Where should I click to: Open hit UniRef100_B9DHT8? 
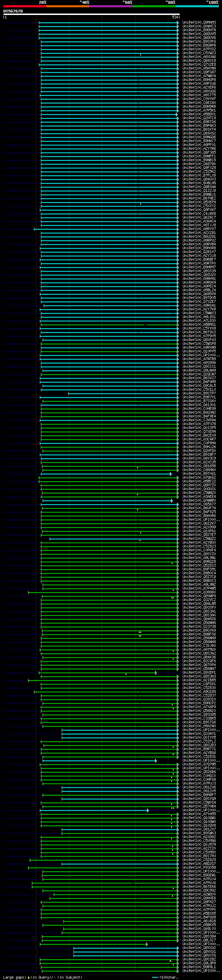[199, 30]
